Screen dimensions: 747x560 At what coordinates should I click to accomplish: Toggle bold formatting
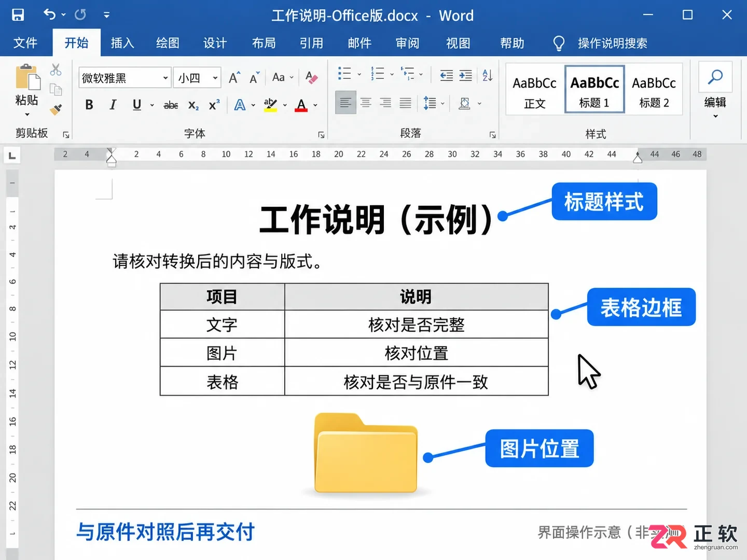pyautogui.click(x=89, y=105)
